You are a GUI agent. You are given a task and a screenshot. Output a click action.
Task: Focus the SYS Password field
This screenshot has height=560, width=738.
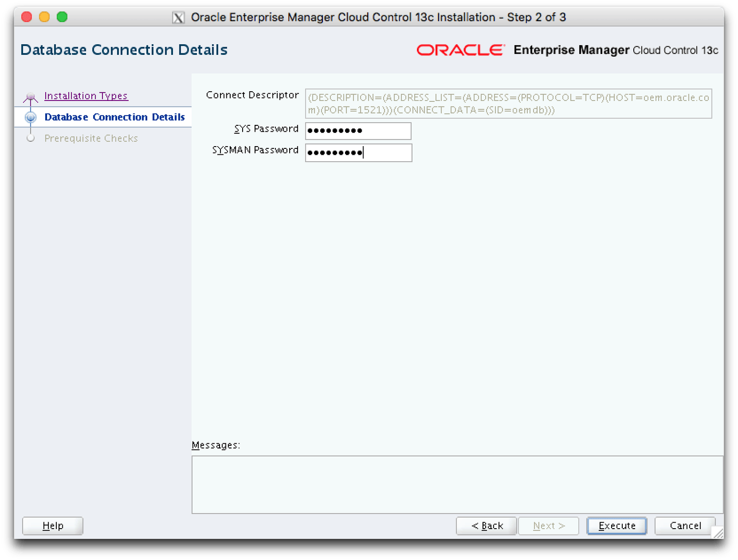click(x=358, y=131)
